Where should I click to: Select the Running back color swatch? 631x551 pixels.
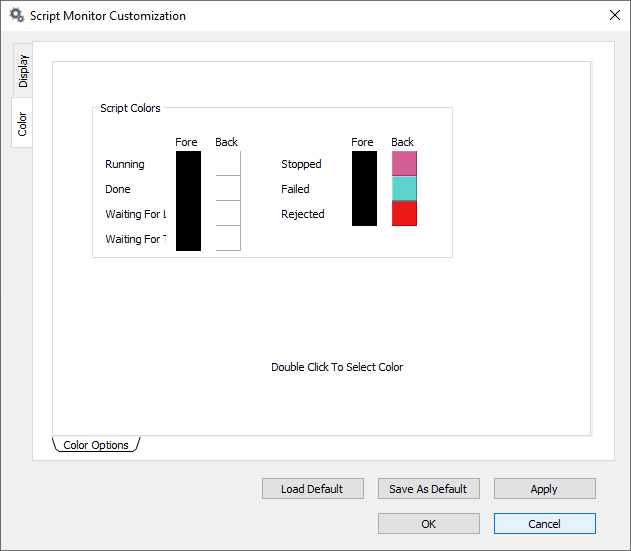pos(228,164)
